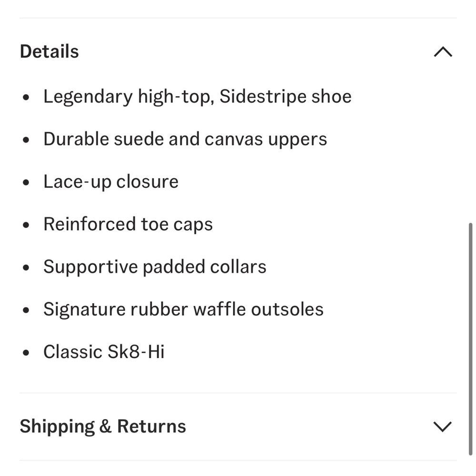The image size is (476, 476).
Task: Click the bullet beside 'Classic Sk8-Hi'
Action: (x=27, y=353)
